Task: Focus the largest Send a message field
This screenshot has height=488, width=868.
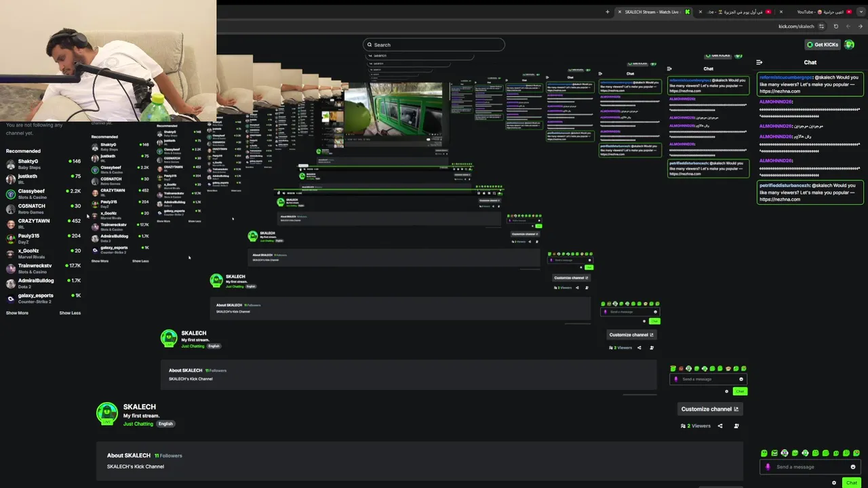Action: click(x=810, y=467)
